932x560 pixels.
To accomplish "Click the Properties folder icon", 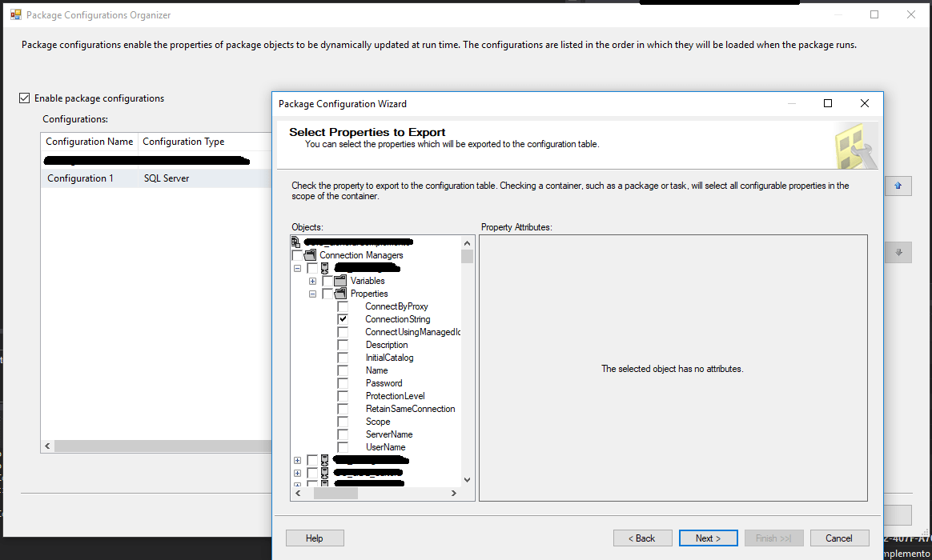I will pos(339,294).
